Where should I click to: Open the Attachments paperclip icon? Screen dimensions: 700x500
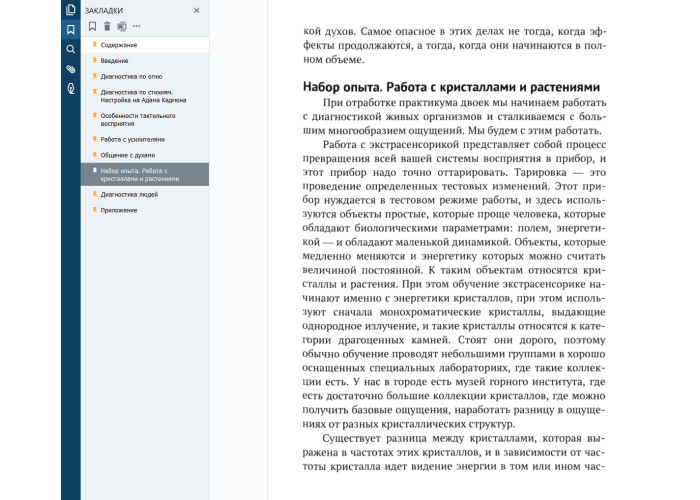click(x=70, y=69)
